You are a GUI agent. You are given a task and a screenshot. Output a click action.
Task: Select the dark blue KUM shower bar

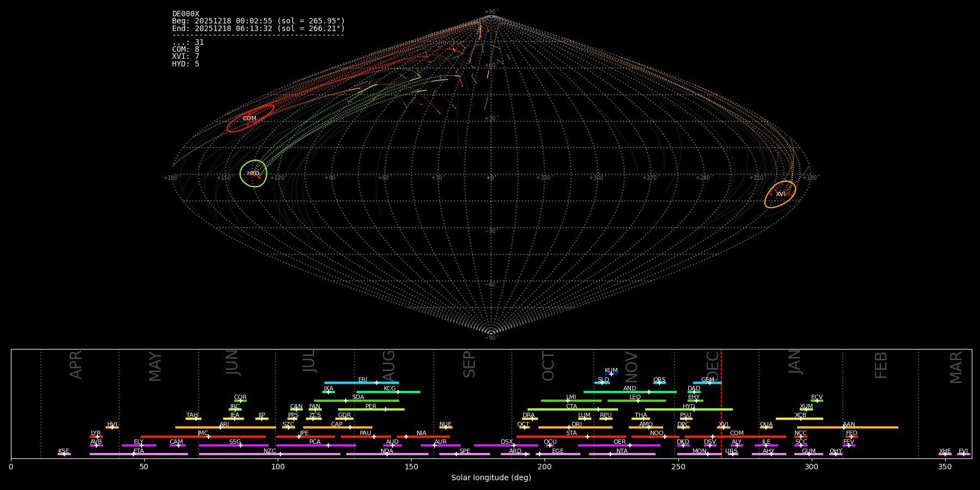(611, 374)
